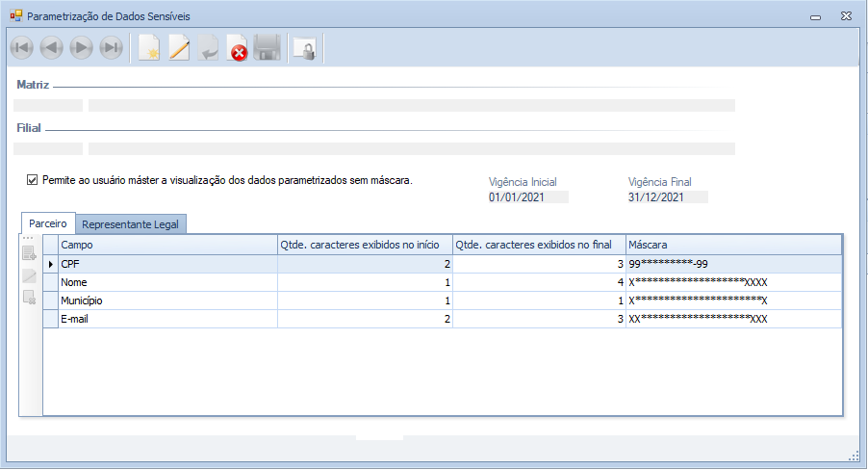Click the Vigência Inicial date field

[527, 197]
